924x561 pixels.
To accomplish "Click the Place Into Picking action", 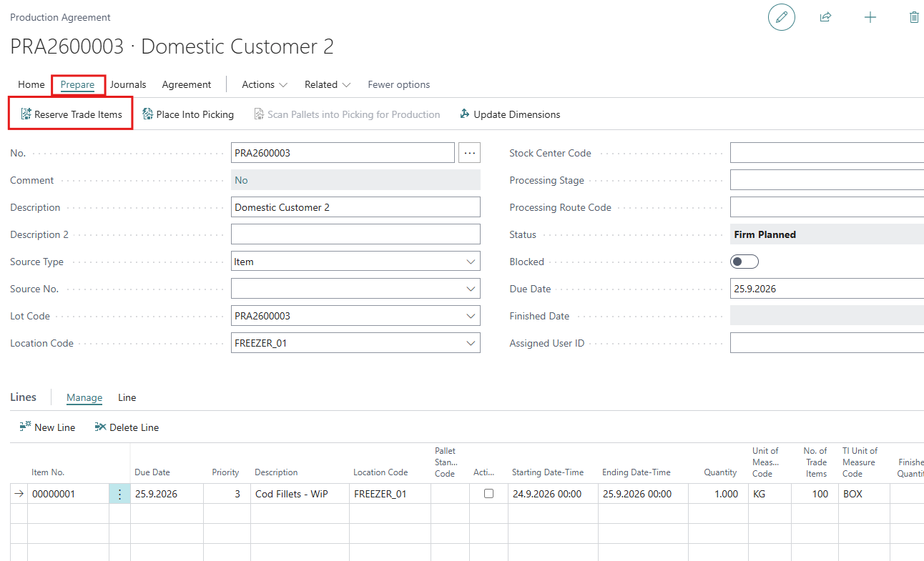I will coord(188,114).
